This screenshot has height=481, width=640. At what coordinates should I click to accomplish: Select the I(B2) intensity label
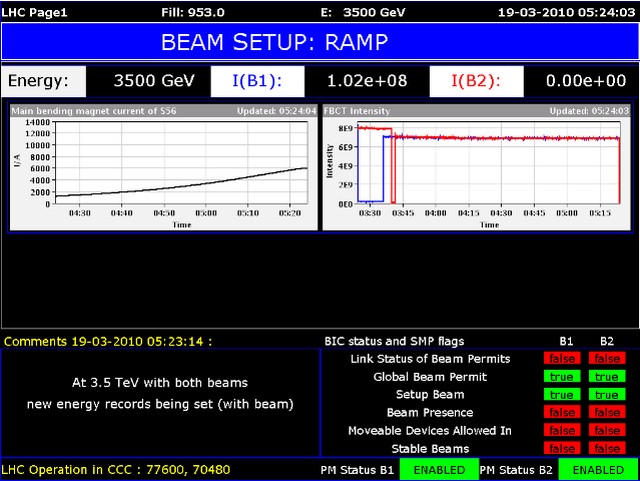(476, 81)
